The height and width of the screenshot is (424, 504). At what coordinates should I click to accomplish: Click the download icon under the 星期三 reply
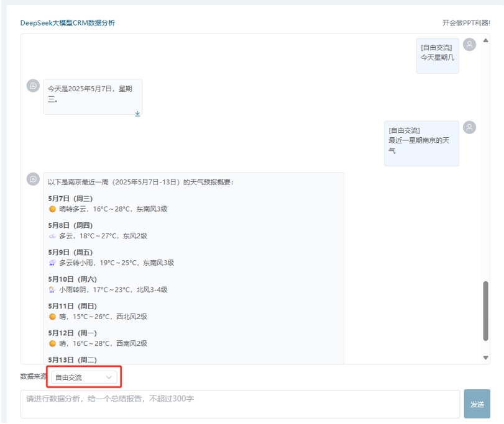pos(137,114)
